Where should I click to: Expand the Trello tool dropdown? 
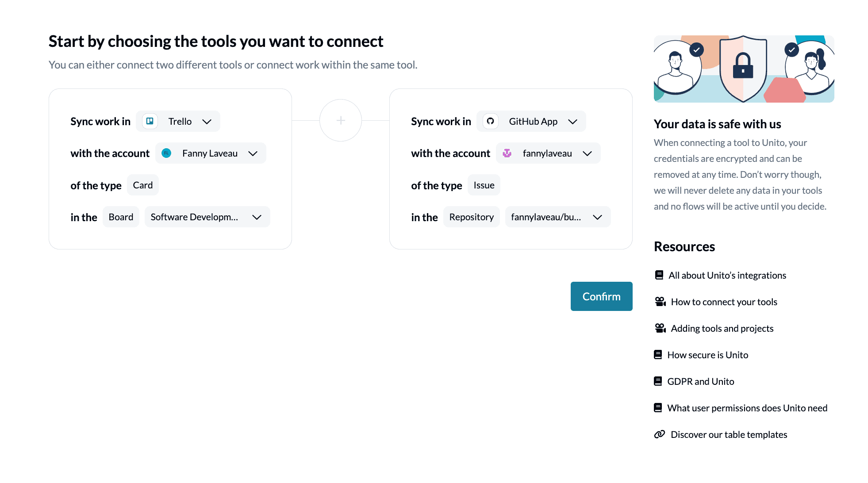click(x=207, y=122)
